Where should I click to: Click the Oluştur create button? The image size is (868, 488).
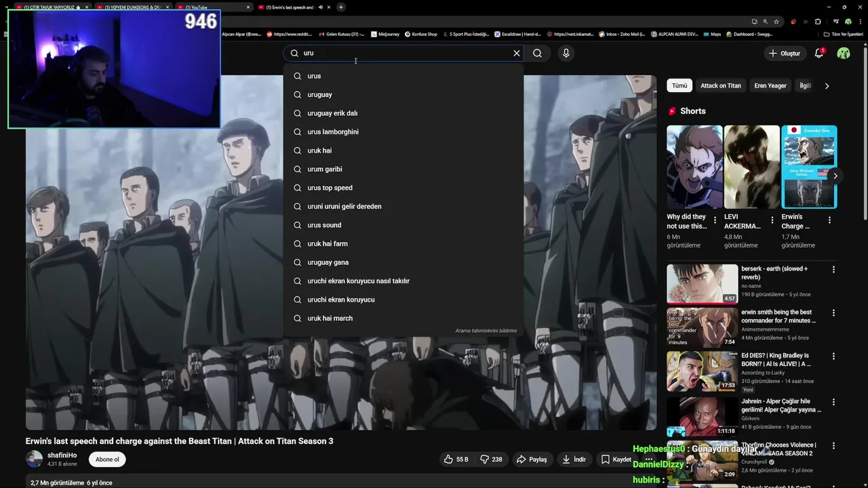785,53
